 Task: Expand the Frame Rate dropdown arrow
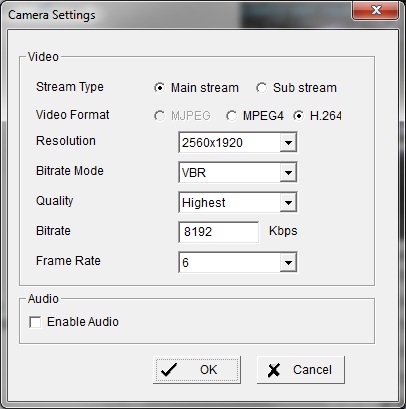point(288,263)
